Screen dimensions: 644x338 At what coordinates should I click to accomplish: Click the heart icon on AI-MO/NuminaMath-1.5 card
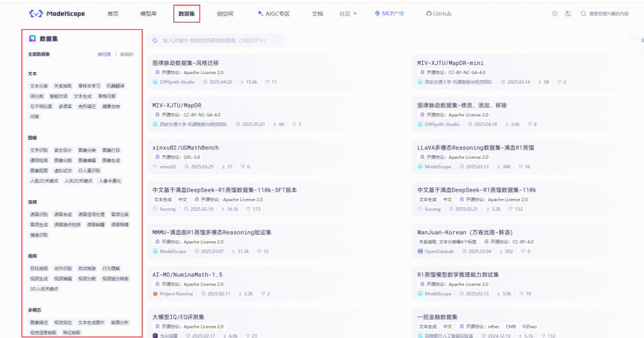click(263, 294)
